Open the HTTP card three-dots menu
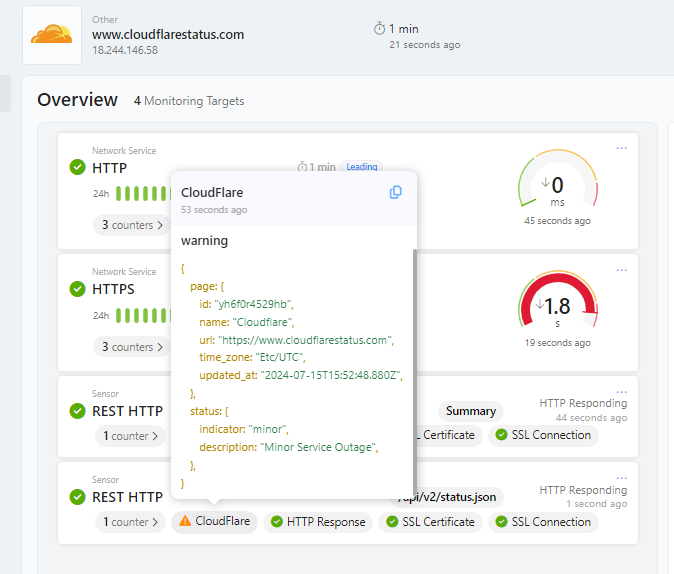Screen dimensions: 674x574 coord(621,148)
